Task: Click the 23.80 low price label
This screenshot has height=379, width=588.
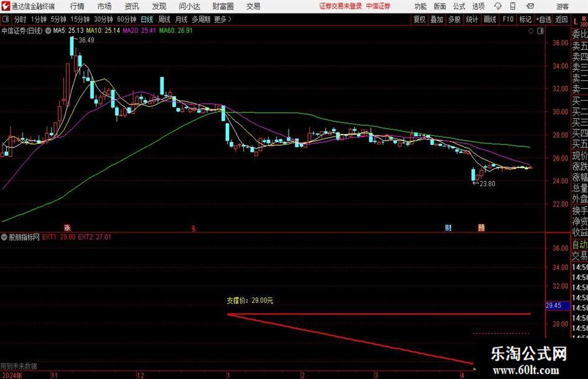Action: click(487, 184)
